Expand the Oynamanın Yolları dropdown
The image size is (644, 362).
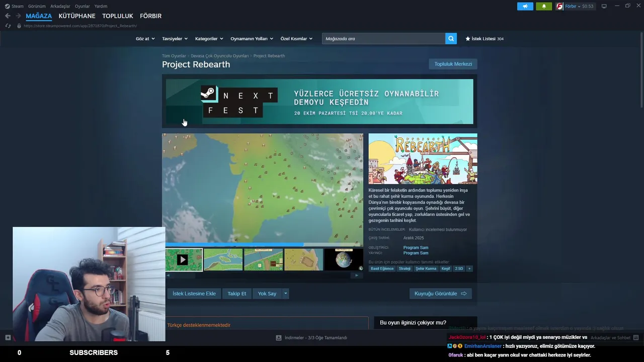[252, 39]
